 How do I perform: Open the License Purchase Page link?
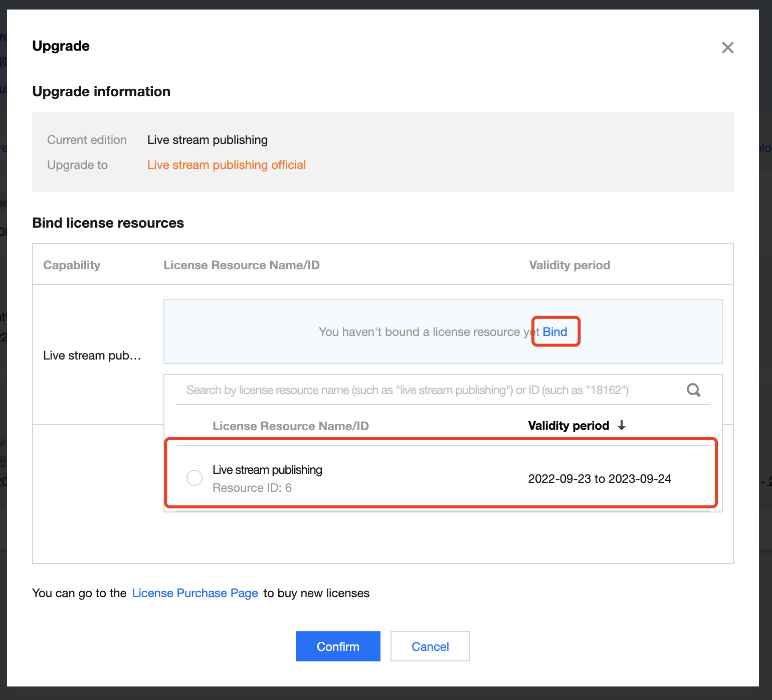195,593
